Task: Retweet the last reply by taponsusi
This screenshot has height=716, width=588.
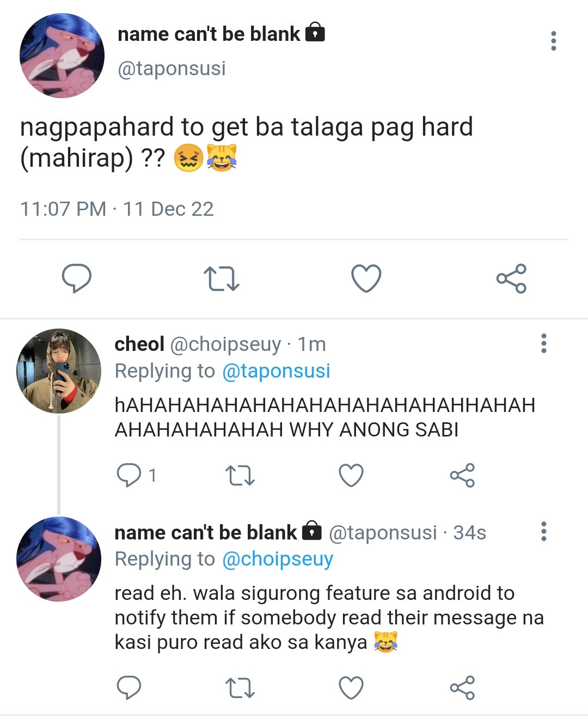Action: pyautogui.click(x=240, y=688)
